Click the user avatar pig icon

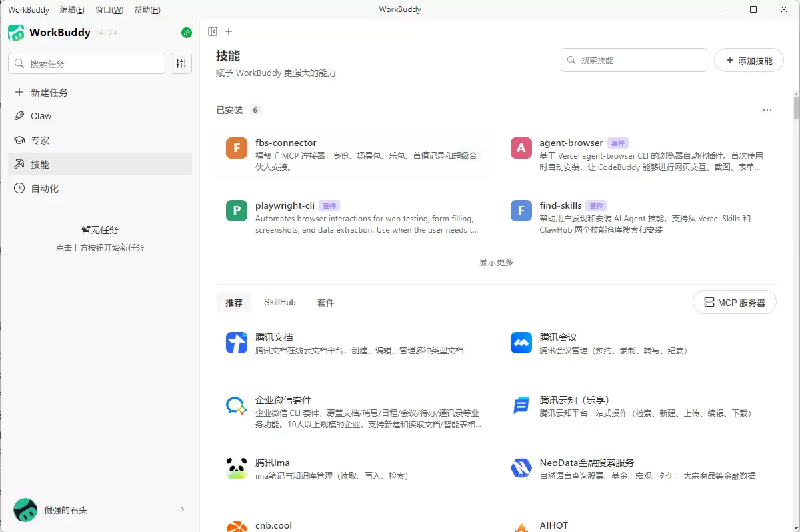[25, 510]
